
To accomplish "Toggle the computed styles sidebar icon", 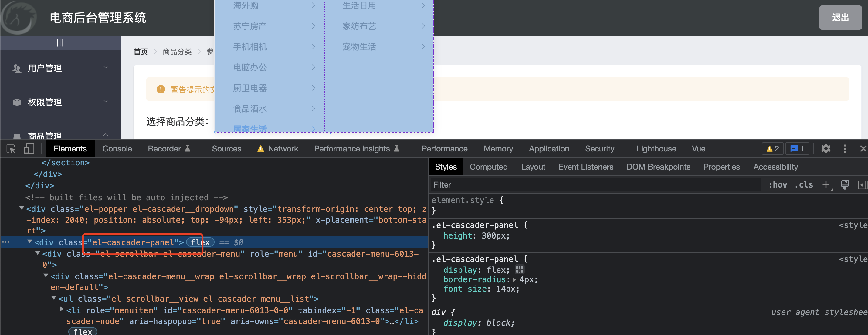I will (862, 185).
